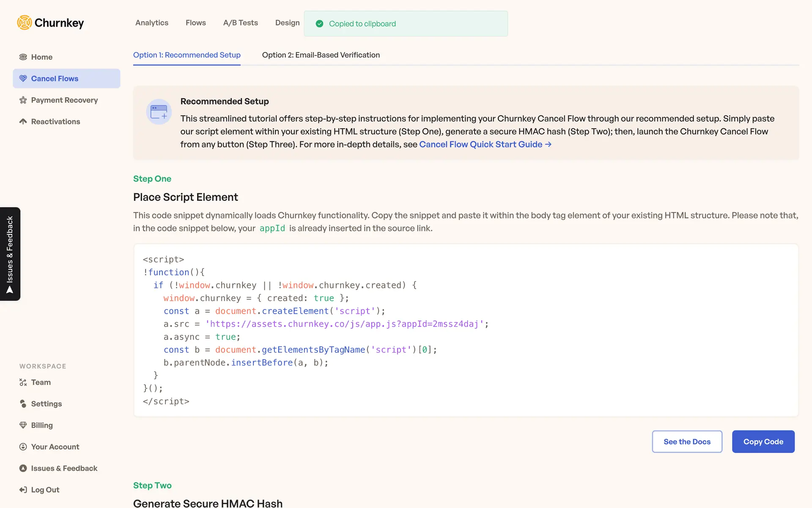812x508 pixels.
Task: Click the See the Docs button
Action: (687, 442)
